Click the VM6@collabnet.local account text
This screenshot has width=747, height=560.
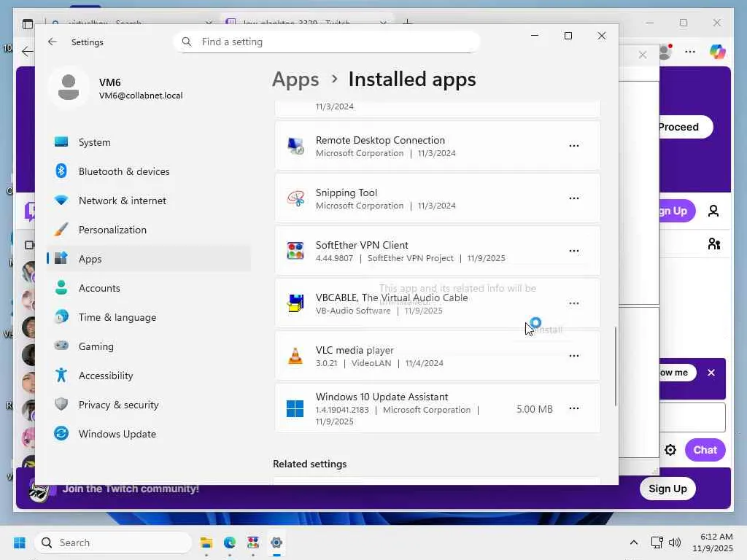pos(141,96)
